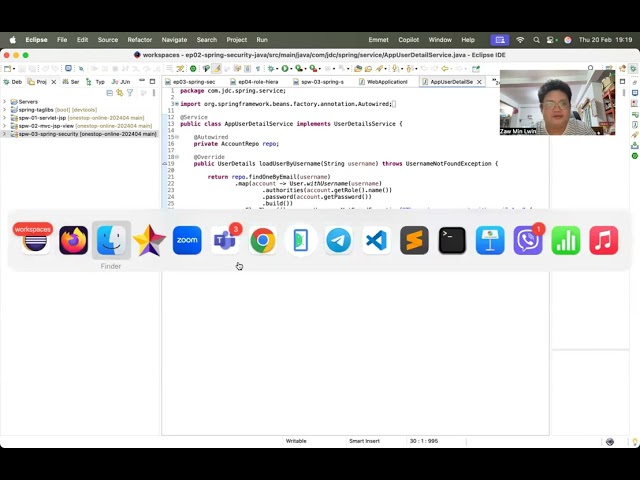
Task: Maximize the Project Explorer panel
Action: (x=152, y=82)
